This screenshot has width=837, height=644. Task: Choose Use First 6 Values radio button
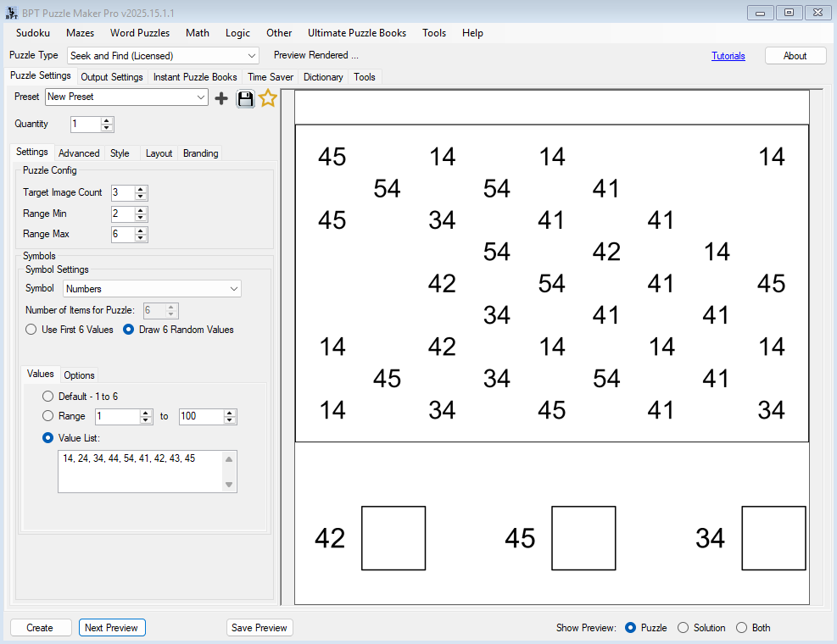31,330
